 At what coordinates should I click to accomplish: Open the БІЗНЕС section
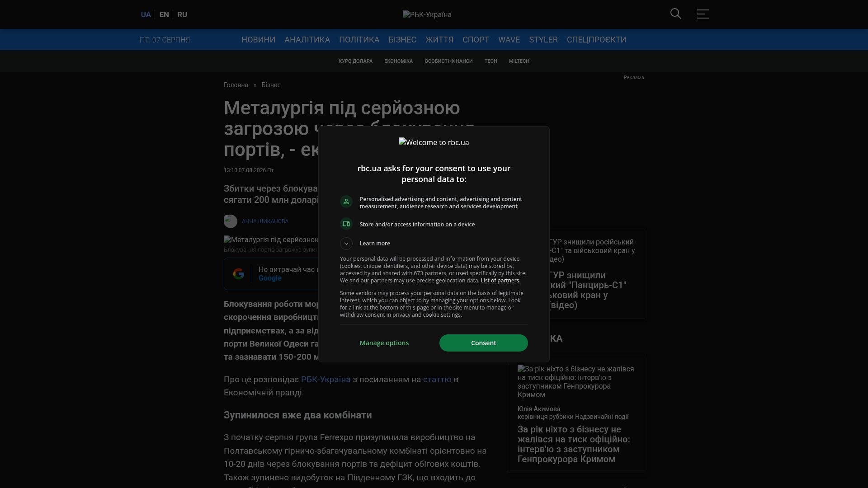click(x=402, y=40)
